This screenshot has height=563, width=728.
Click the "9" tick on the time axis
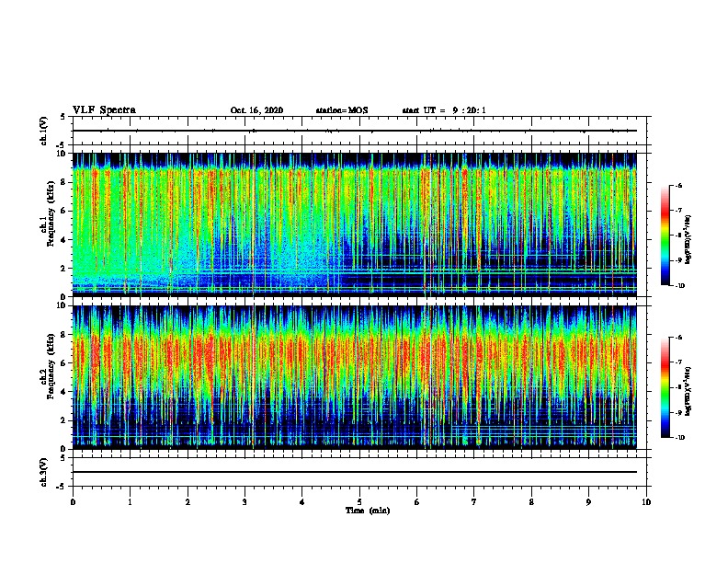point(588,502)
